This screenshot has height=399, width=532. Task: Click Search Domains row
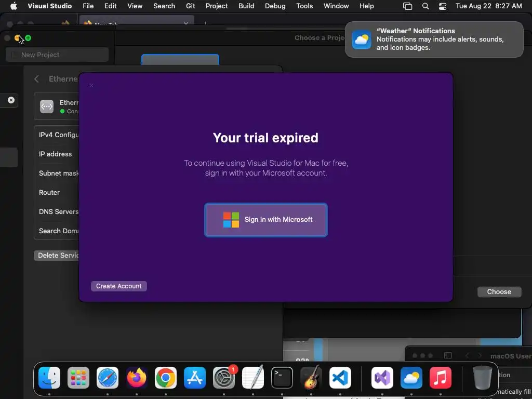(x=57, y=231)
